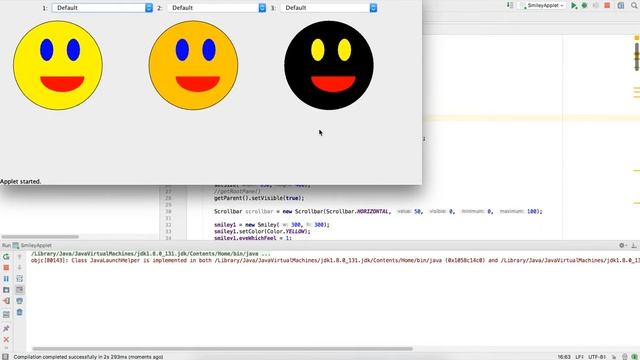640x360 pixels.
Task: Click the Run console horizontal scrollbar
Action: (x=222, y=349)
